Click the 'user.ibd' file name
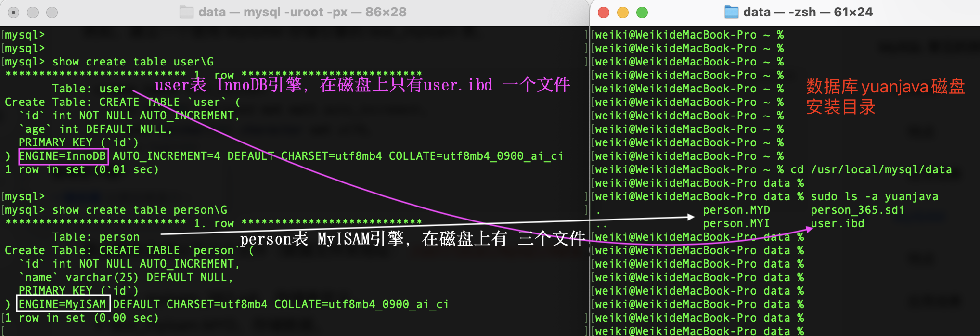Viewport: 980px width, 336px height. coord(838,223)
